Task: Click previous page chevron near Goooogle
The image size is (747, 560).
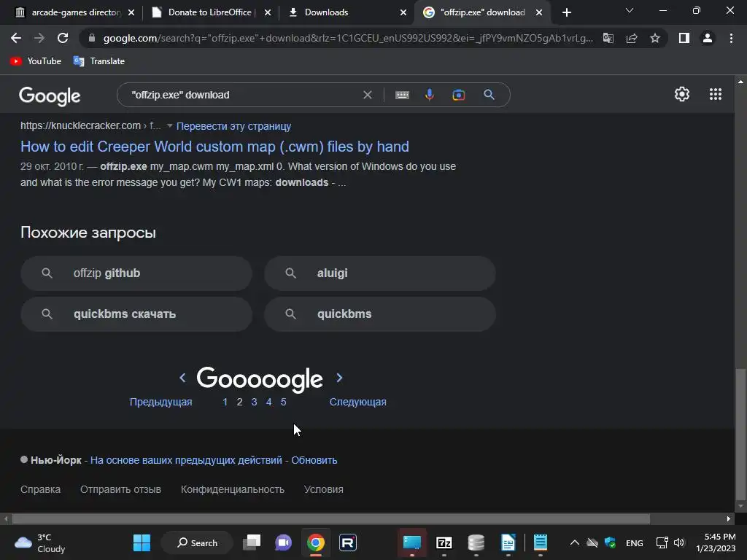Action: (182, 378)
